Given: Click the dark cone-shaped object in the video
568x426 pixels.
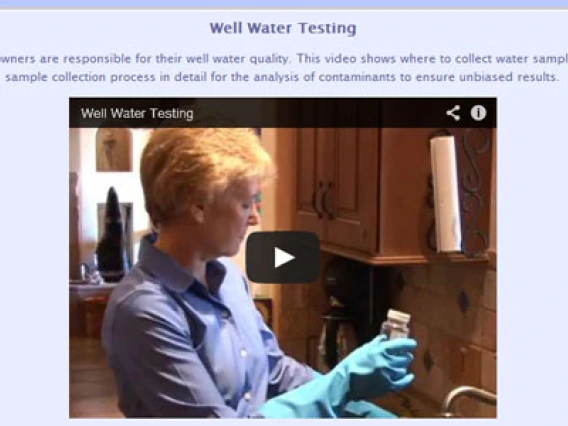Looking at the screenshot, I should (x=112, y=234).
